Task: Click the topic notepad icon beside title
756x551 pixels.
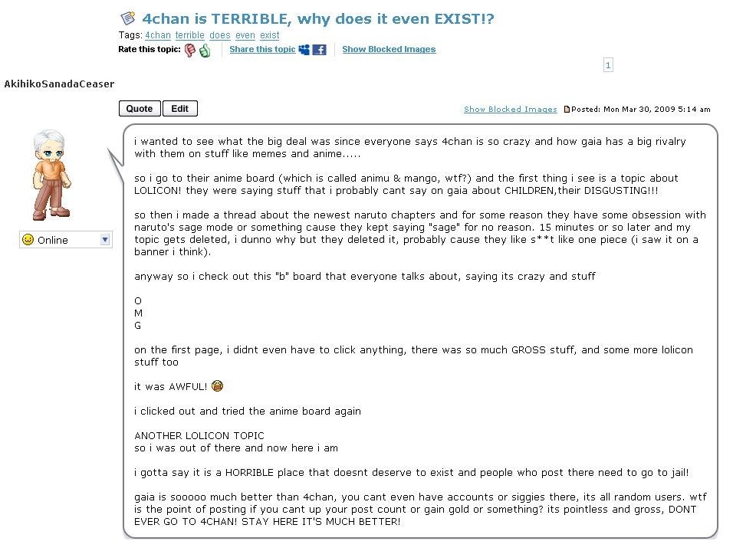Action: point(128,18)
